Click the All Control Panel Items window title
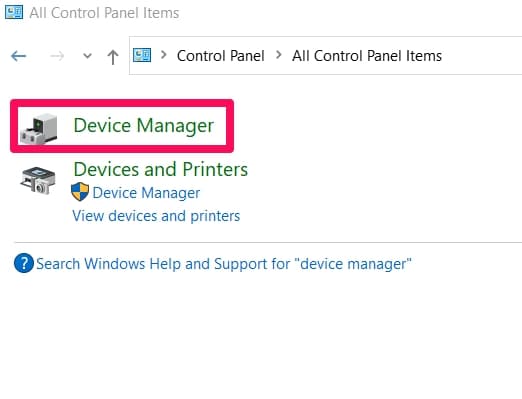Image resolution: width=522 pixels, height=399 pixels. pos(104,13)
